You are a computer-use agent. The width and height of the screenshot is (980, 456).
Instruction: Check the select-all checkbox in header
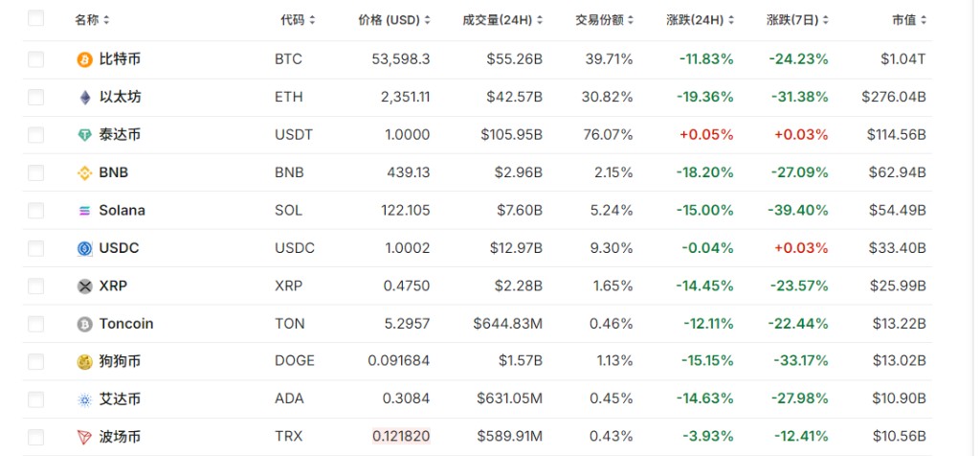point(36,18)
